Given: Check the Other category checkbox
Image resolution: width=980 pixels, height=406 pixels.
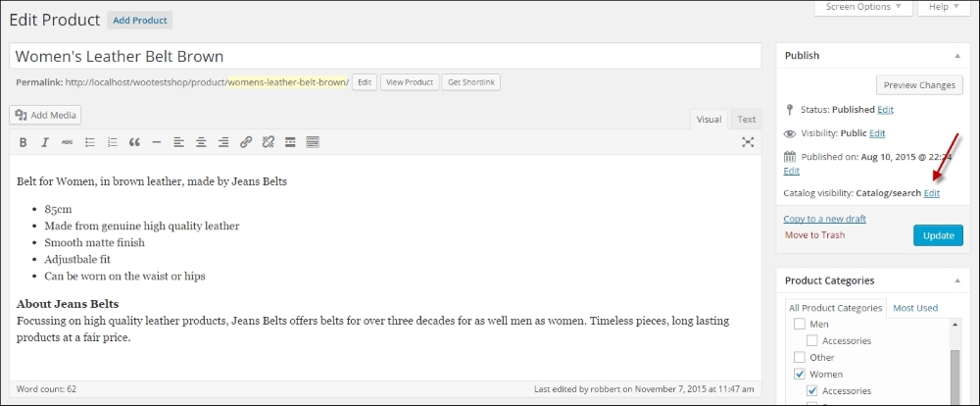Looking at the screenshot, I should (800, 357).
